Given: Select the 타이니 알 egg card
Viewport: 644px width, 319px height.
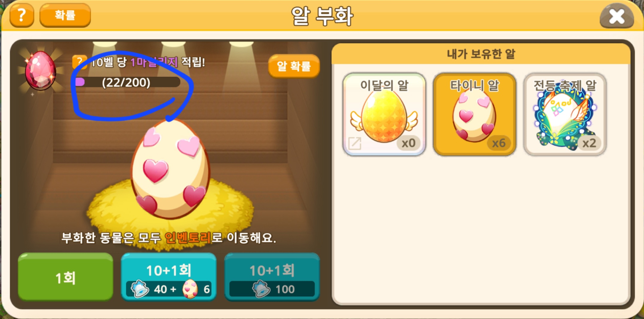Looking at the screenshot, I should click(475, 114).
